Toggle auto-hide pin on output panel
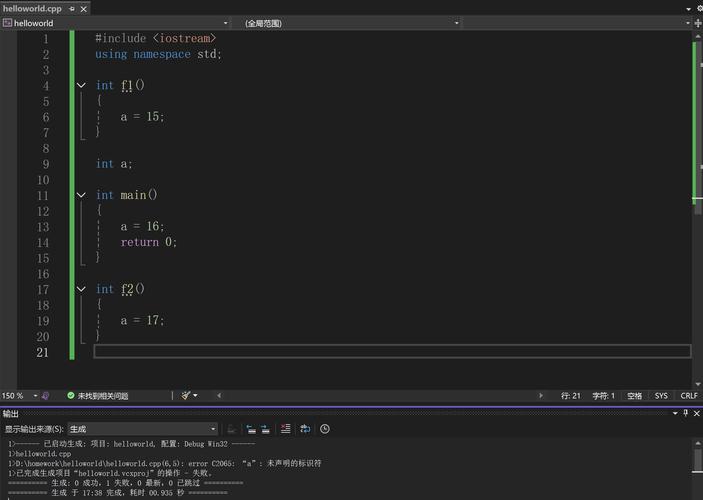 click(685, 413)
